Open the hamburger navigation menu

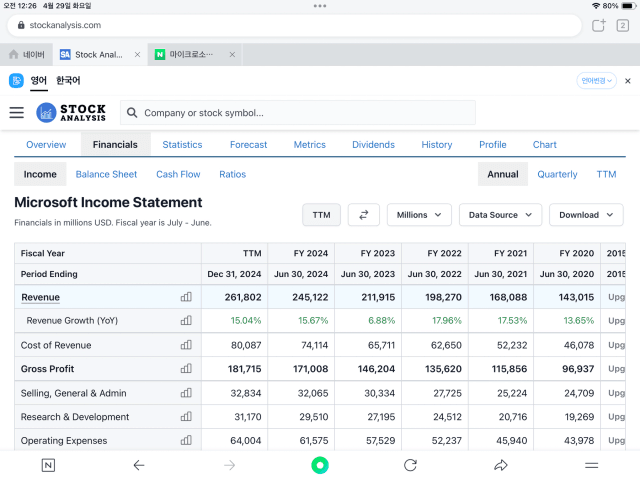(16, 112)
